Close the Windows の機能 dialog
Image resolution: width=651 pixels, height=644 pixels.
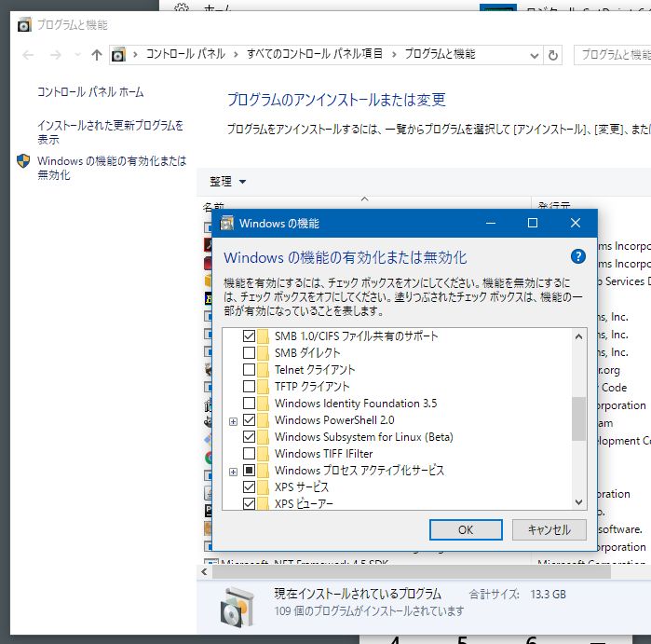point(576,223)
